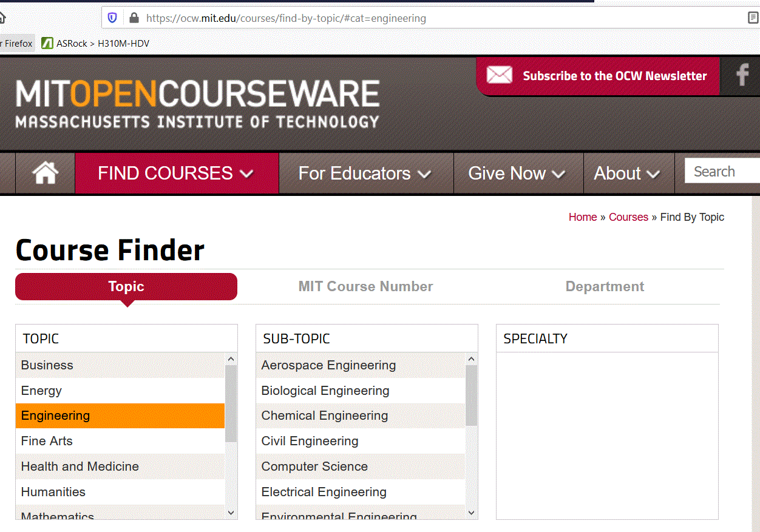Screen dimensions: 760x532
Task: Click the envelope newsletter icon
Action: pos(499,75)
